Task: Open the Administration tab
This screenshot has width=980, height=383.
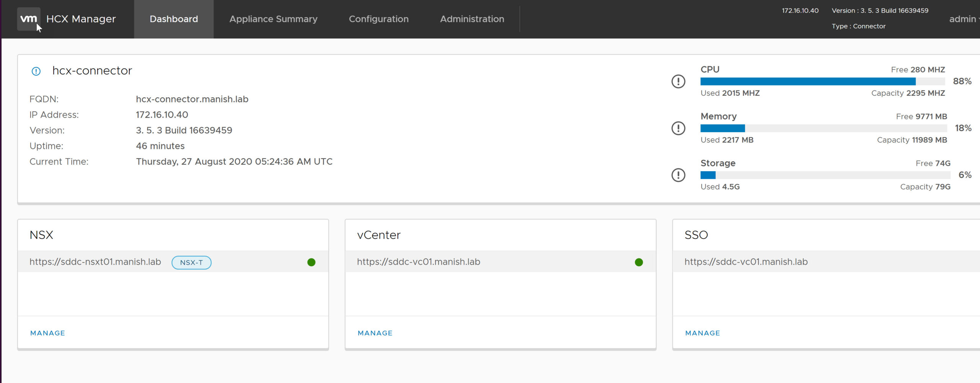Action: pyautogui.click(x=472, y=19)
